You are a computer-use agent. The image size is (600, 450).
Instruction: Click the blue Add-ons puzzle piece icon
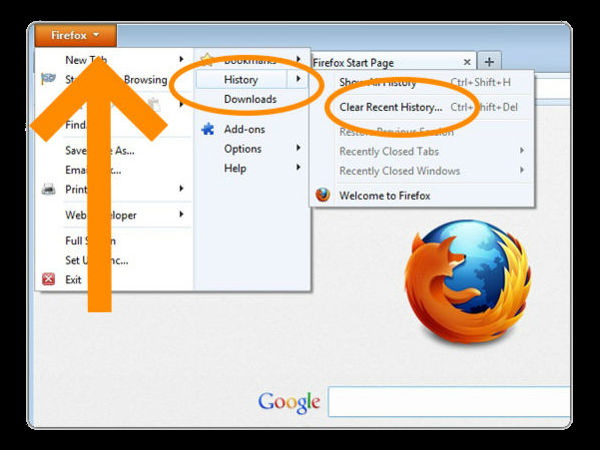208,129
